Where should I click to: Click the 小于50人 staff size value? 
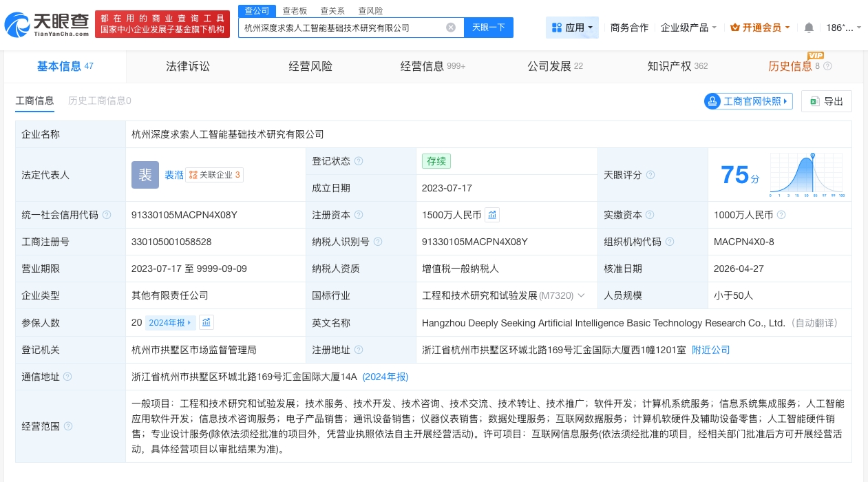(734, 295)
